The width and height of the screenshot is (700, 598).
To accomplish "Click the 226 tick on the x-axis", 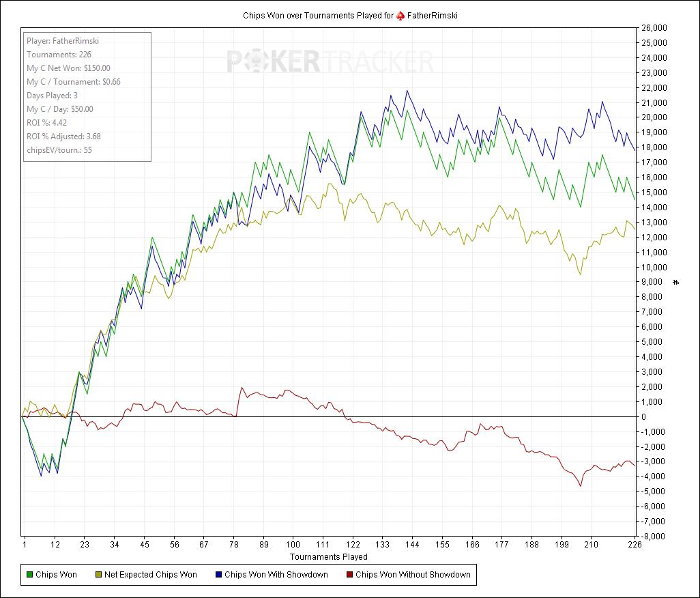I will click(635, 545).
